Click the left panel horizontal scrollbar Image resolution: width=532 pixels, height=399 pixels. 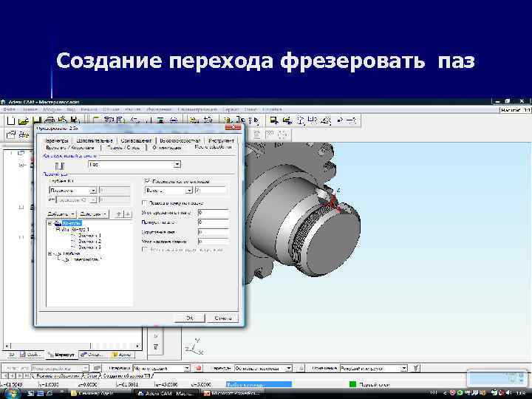point(72,346)
